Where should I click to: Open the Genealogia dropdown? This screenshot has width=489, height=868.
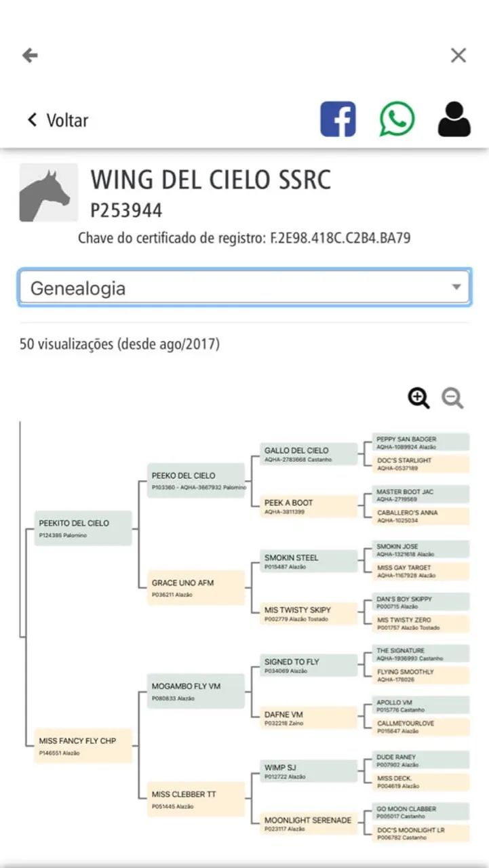click(244, 288)
